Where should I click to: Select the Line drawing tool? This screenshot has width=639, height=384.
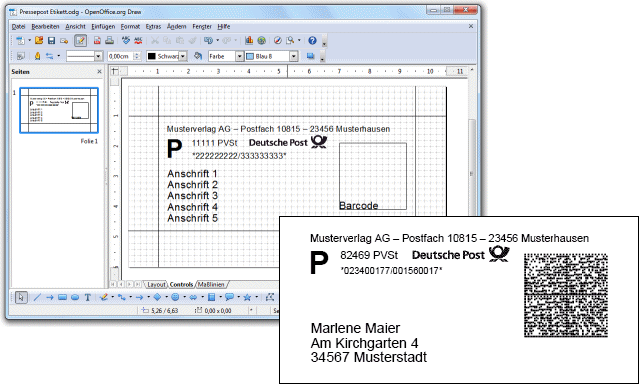[x=37, y=297]
